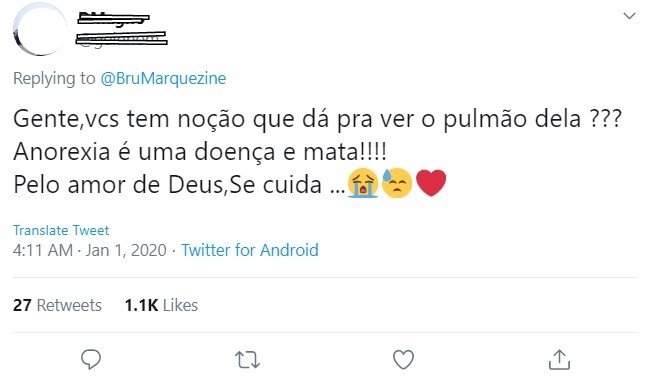Image resolution: width=645 pixels, height=384 pixels.
Task: Click the sad sweating face emoji
Action: tap(397, 183)
